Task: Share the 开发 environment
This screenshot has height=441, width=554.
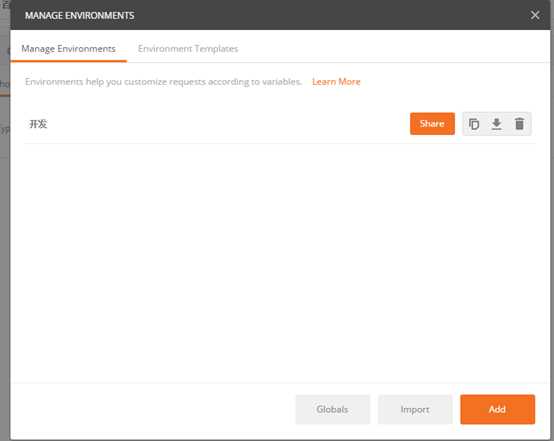Action: tap(432, 124)
